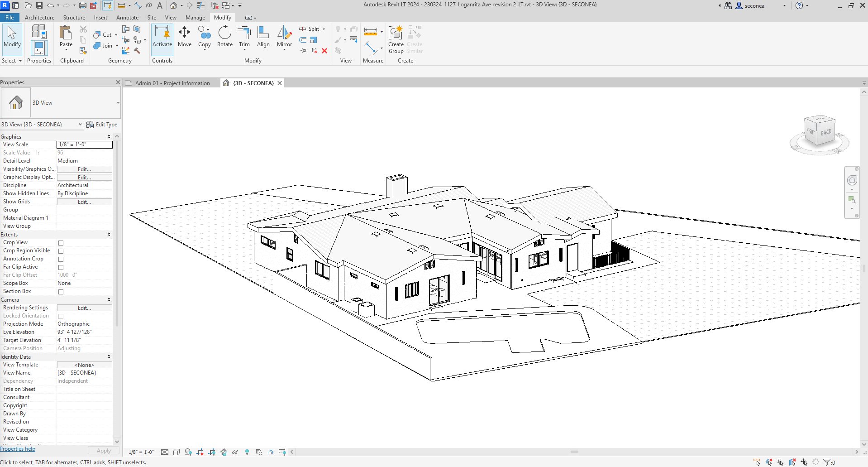
Task: Select the Move tool in the Modify panel
Action: 185,36
